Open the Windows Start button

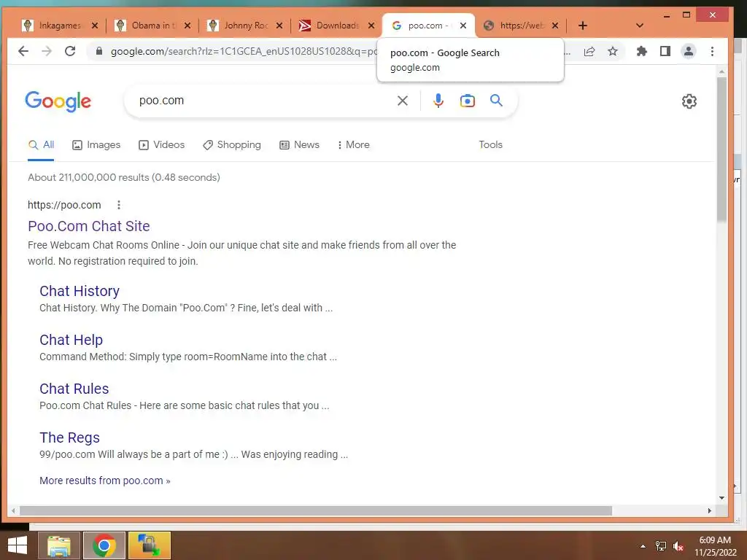pos(18,545)
